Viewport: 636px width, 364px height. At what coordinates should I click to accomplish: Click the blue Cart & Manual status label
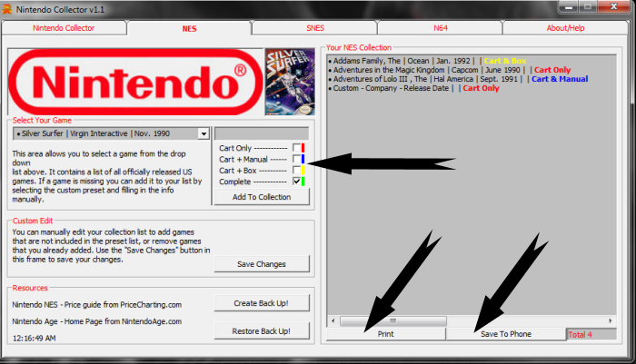(x=560, y=79)
